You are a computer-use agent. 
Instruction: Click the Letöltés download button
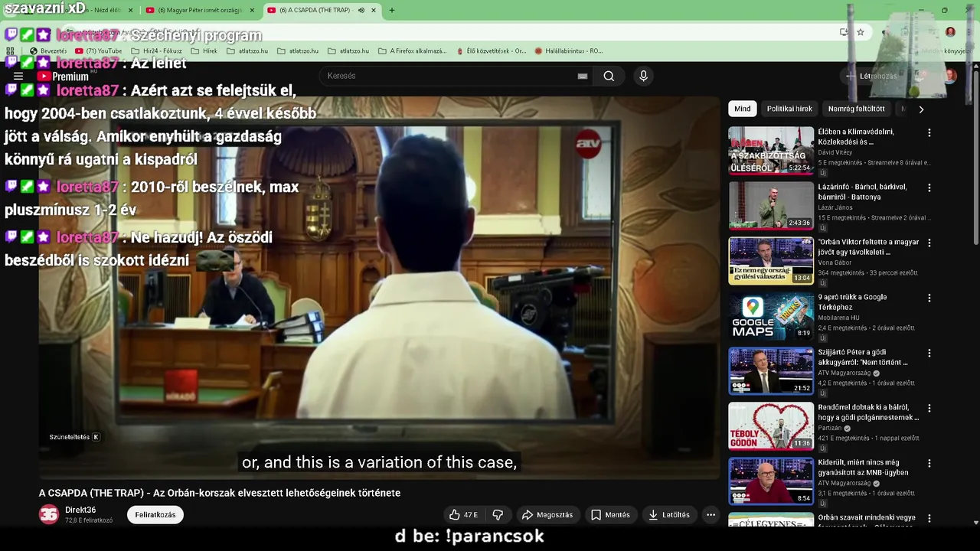(x=669, y=515)
